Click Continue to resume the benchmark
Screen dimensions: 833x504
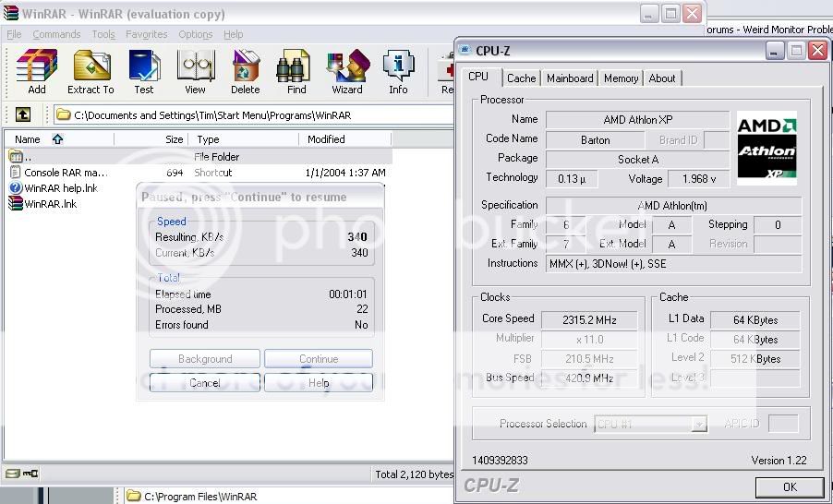point(319,359)
